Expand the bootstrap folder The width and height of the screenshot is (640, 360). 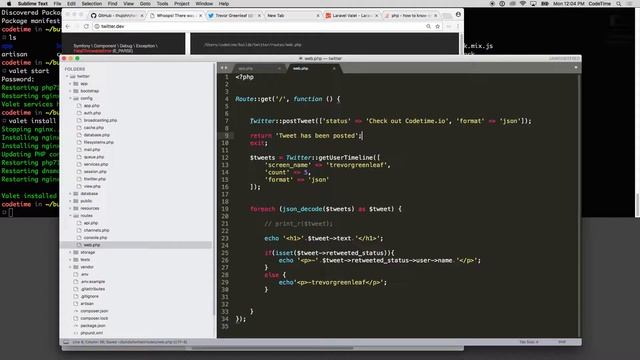70,91
